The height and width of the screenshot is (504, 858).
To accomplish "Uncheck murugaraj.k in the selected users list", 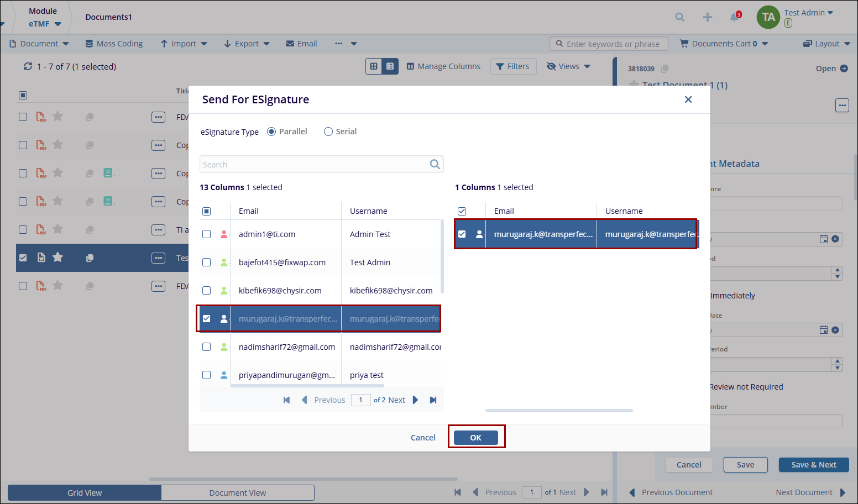I will [462, 234].
